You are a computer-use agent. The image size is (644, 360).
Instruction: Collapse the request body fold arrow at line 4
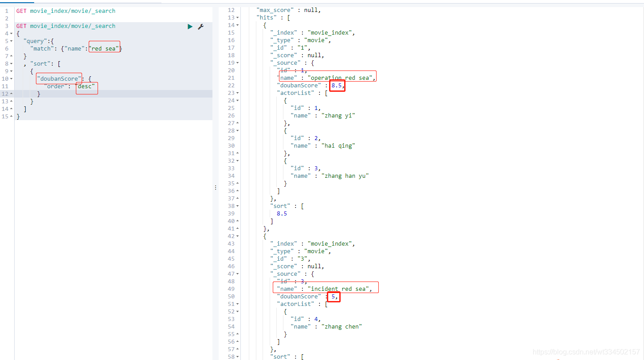[x=11, y=34]
